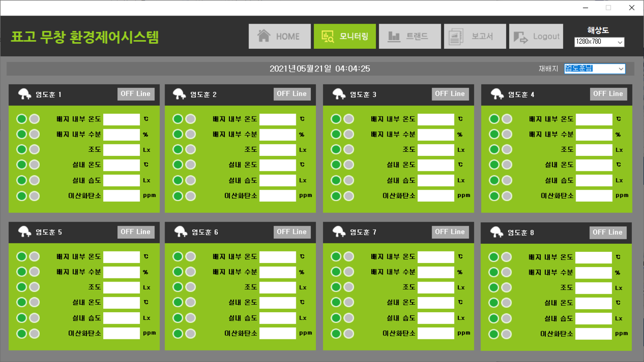The image size is (644, 362).
Task: Click 이산화탄소 value field in 엄도훈 1
Action: pos(121,196)
